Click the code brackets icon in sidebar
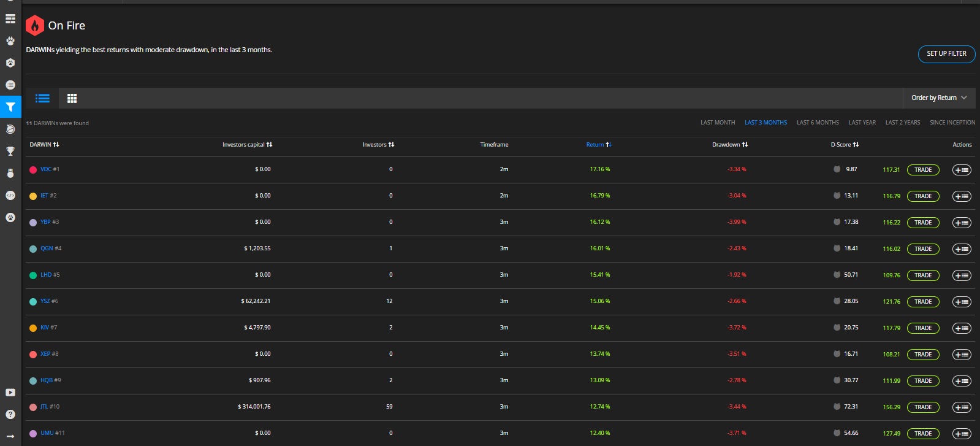Viewport: 980px width, 446px height. pos(10,195)
